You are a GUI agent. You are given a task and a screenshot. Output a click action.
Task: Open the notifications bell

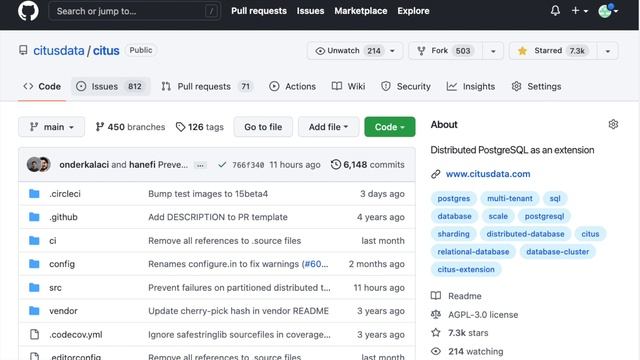[555, 11]
